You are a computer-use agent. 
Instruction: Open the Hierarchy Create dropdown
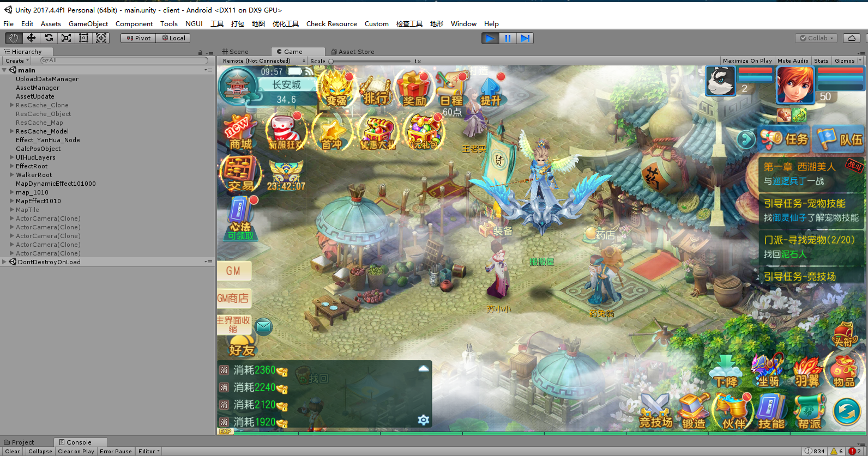click(17, 60)
